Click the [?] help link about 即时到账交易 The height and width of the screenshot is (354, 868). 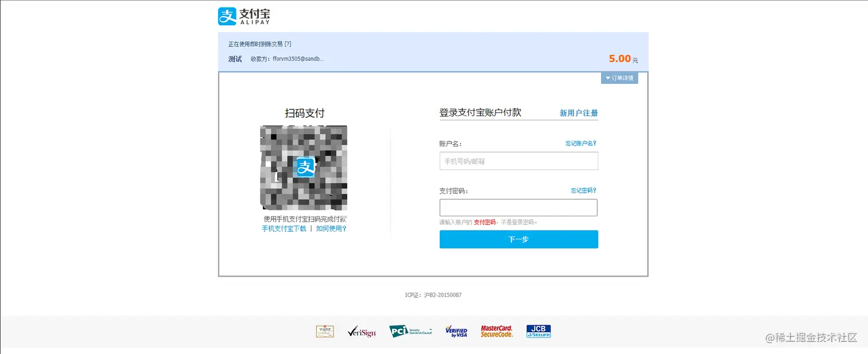287,43
